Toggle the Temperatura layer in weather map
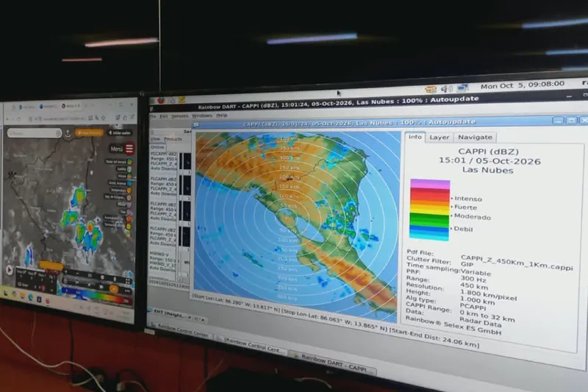Screen dimensions: 588x392 pyautogui.click(x=121, y=190)
